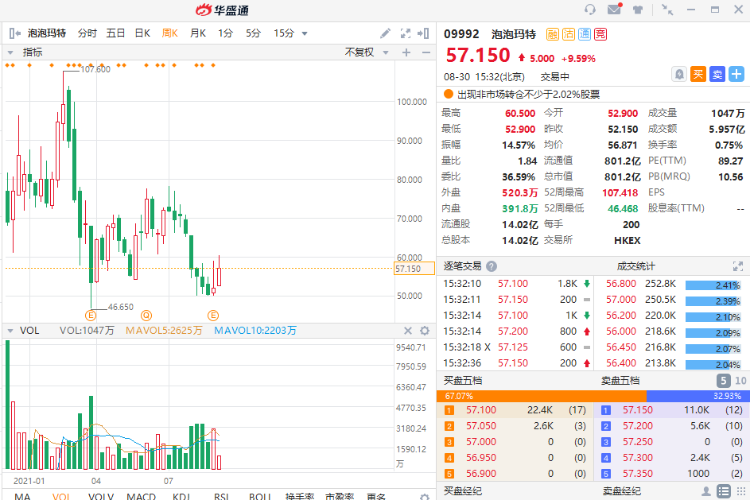Click the orange 买 buy button
This screenshot has height=500, width=750.
click(698, 74)
